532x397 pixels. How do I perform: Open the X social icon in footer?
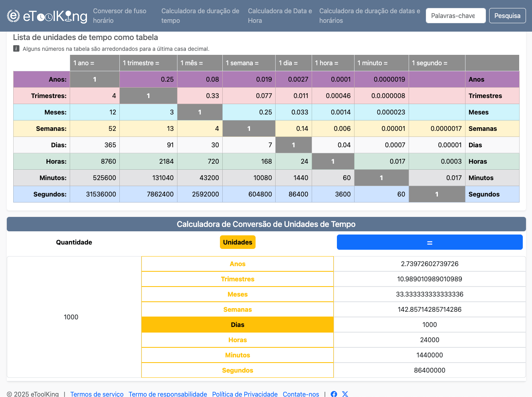(x=345, y=394)
